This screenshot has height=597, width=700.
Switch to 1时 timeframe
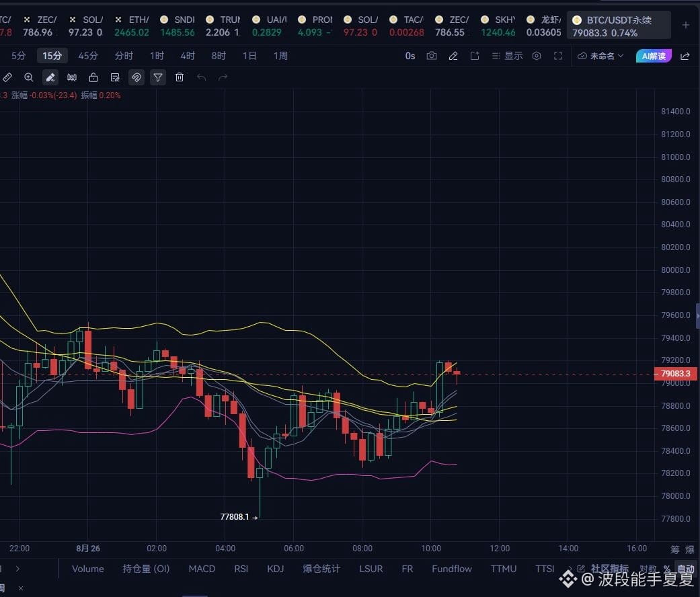[x=157, y=56]
